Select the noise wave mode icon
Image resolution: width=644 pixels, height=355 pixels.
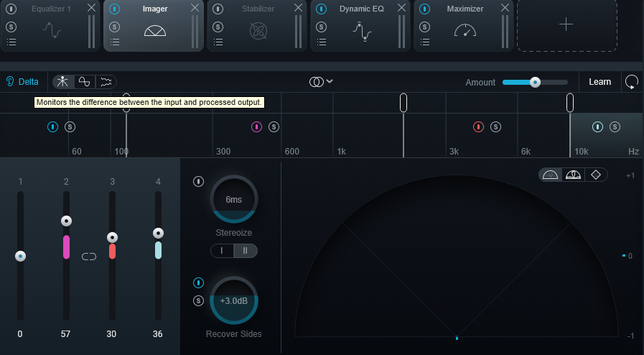pos(106,82)
